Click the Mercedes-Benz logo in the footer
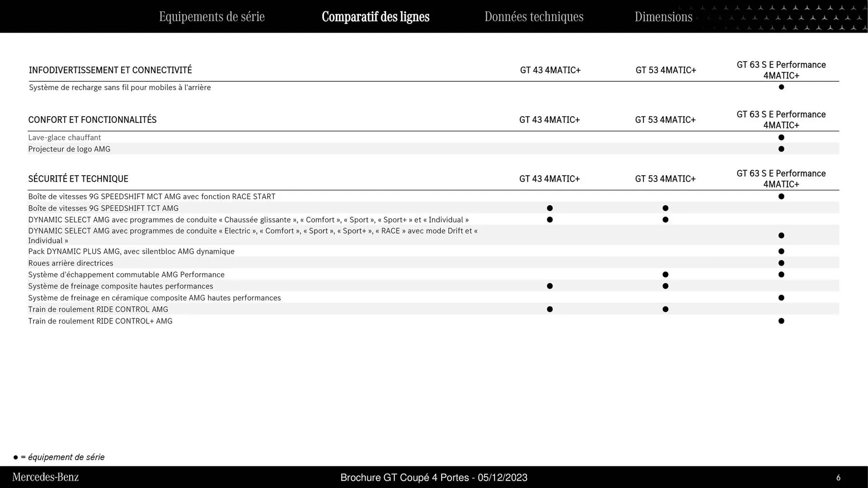Image resolution: width=868 pixels, height=488 pixels. coord(45,477)
